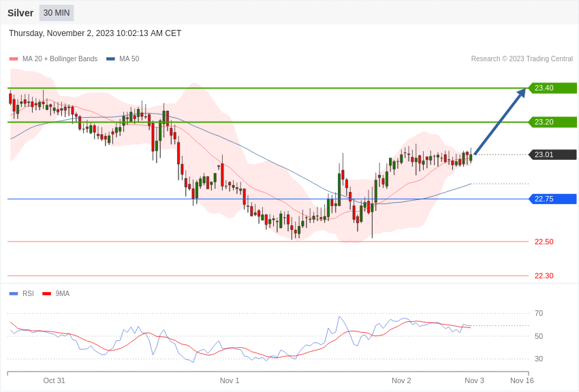Click the MA 50 legend label
579x392 pixels.
129,59
